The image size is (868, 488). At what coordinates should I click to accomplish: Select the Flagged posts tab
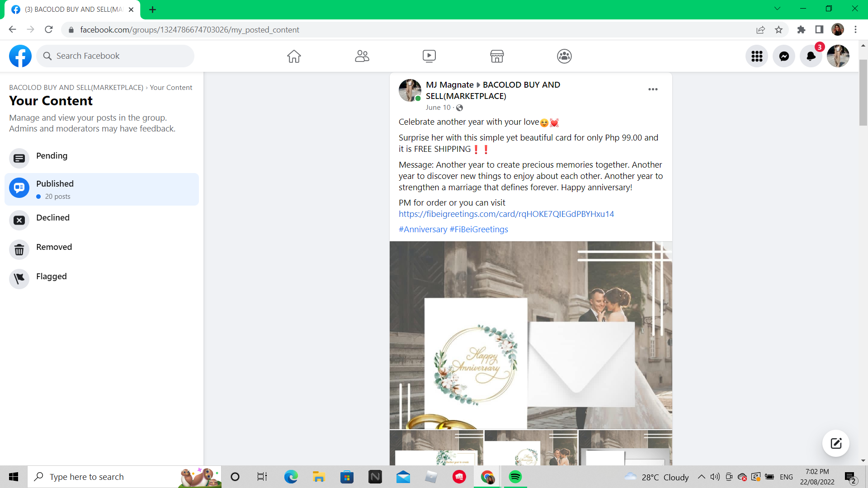(x=51, y=277)
